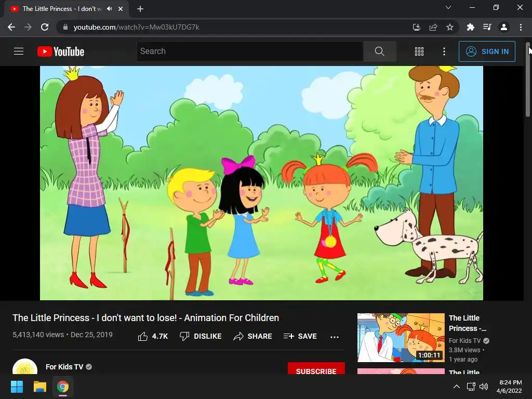
Task: Open 'For Kids TV' channel in recommendations
Action: [464, 341]
